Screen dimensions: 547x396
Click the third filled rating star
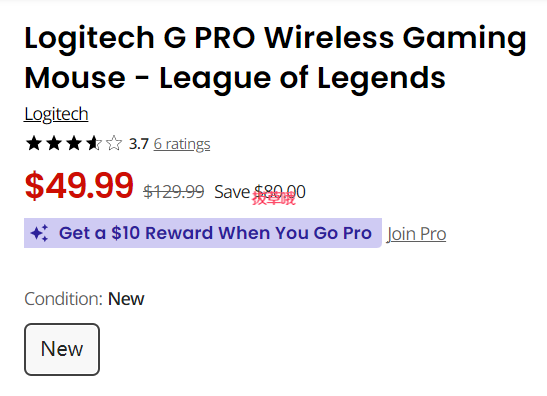point(74,143)
